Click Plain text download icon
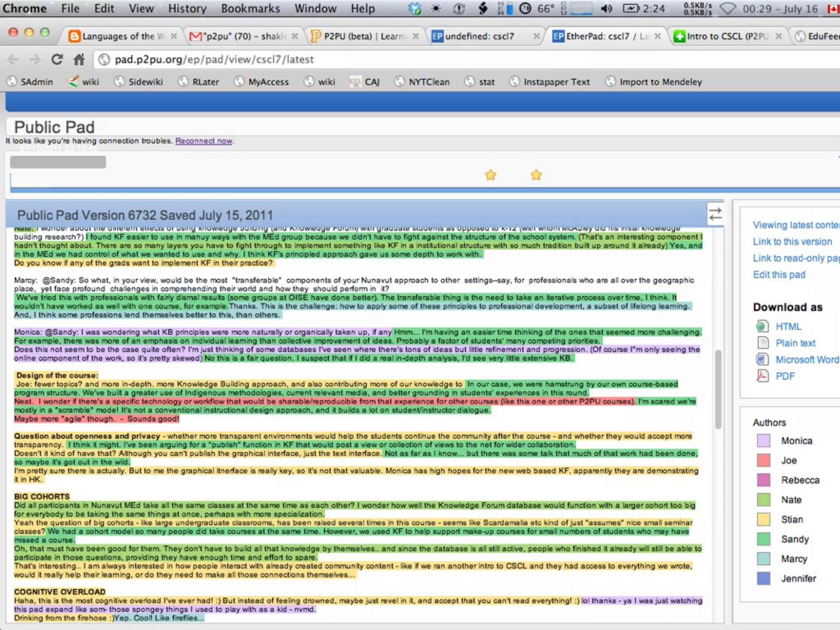Viewport: 840px width, 630px height. (x=762, y=343)
